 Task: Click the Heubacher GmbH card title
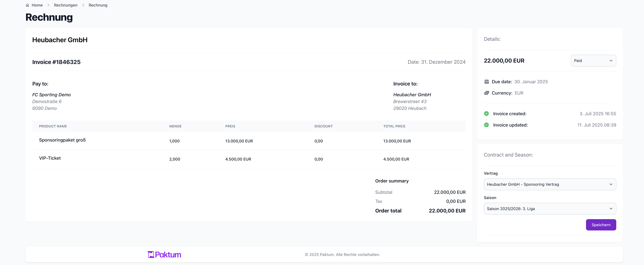60,40
